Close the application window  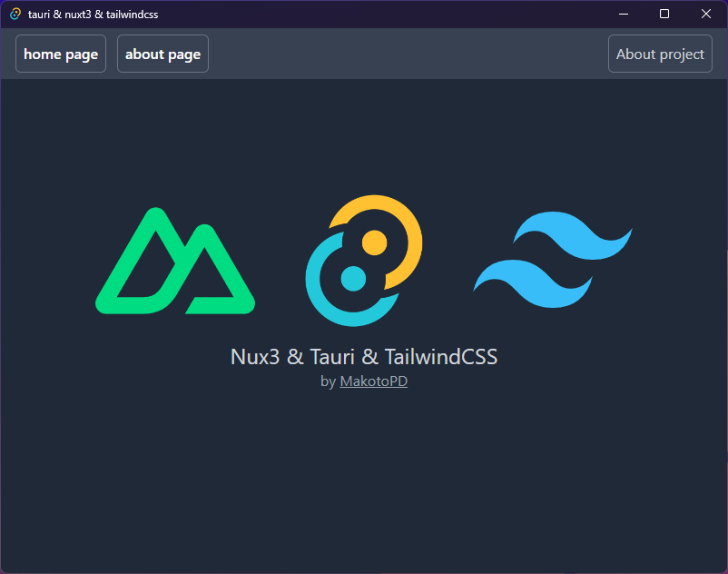705,14
